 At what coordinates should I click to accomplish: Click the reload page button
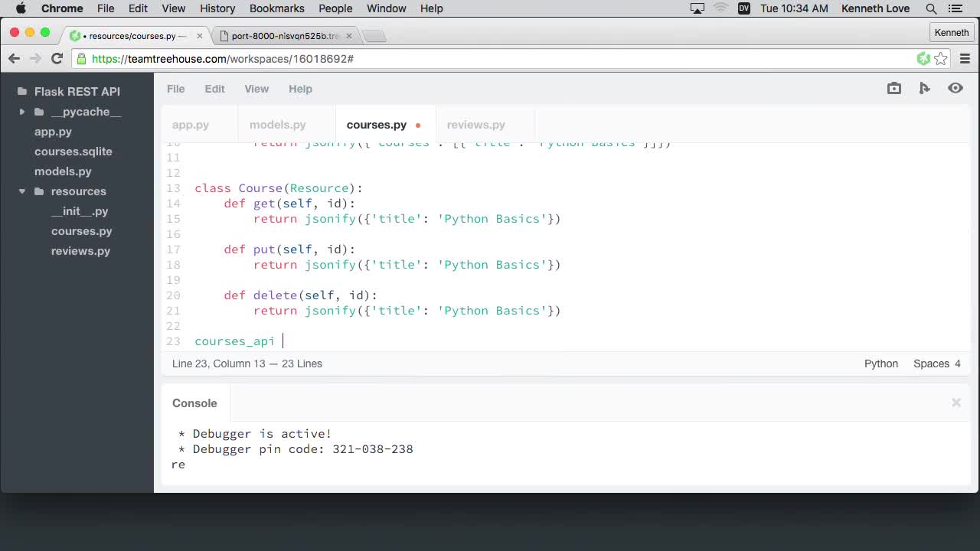[x=57, y=58]
